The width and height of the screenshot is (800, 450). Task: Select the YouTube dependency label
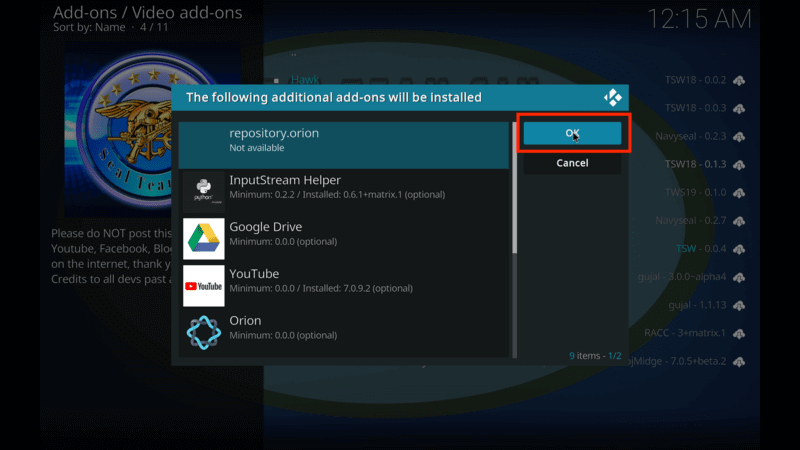tap(254, 274)
